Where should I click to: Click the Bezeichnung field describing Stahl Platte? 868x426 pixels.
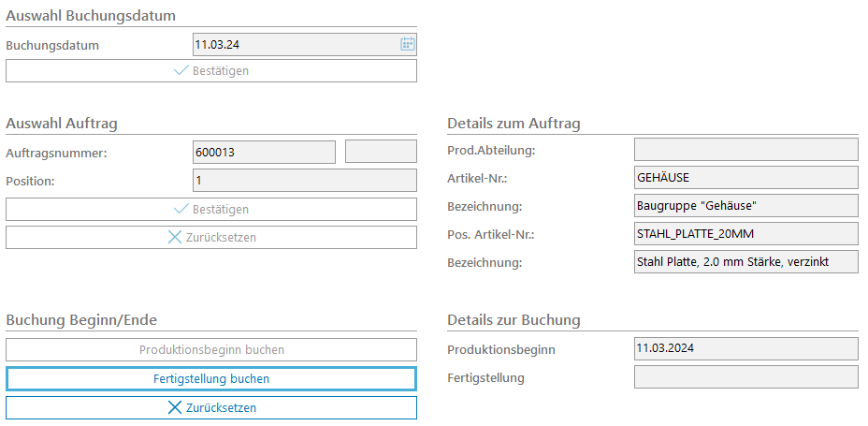click(745, 261)
